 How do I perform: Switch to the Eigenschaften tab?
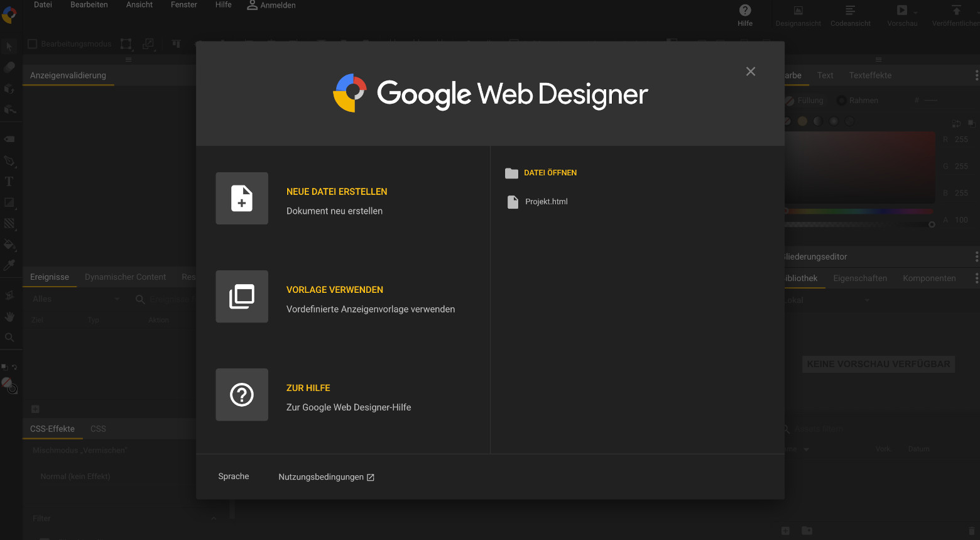pyautogui.click(x=860, y=278)
